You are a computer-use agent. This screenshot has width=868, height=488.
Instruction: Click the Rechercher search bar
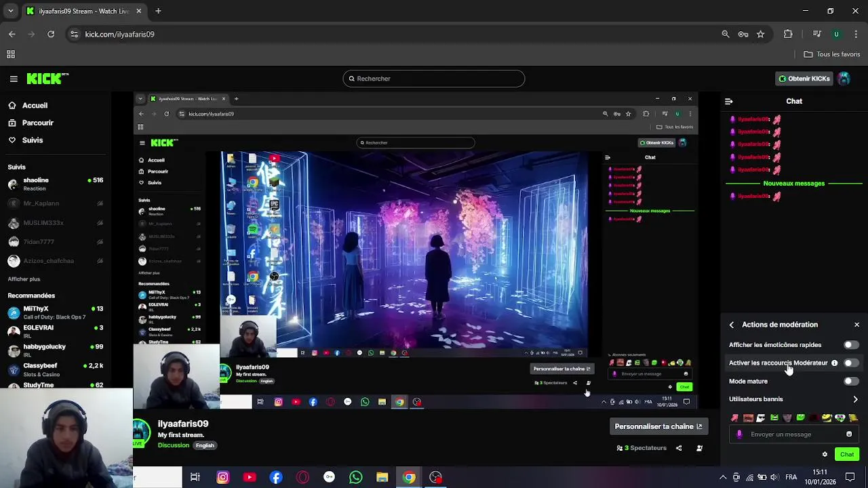pos(434,79)
